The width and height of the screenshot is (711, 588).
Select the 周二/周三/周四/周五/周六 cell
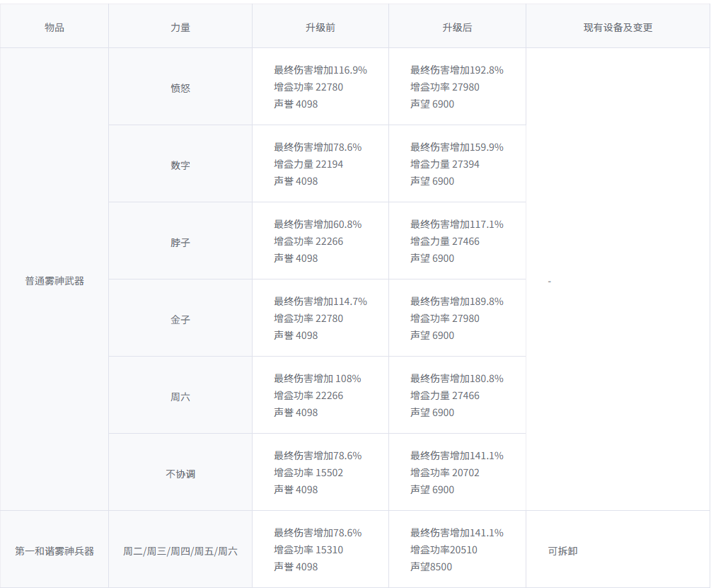tap(180, 549)
